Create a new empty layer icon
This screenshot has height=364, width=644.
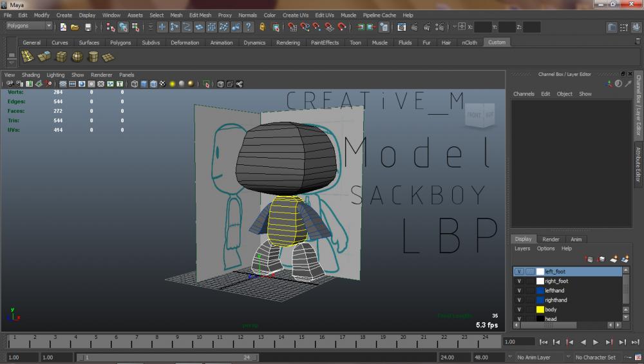614,259
